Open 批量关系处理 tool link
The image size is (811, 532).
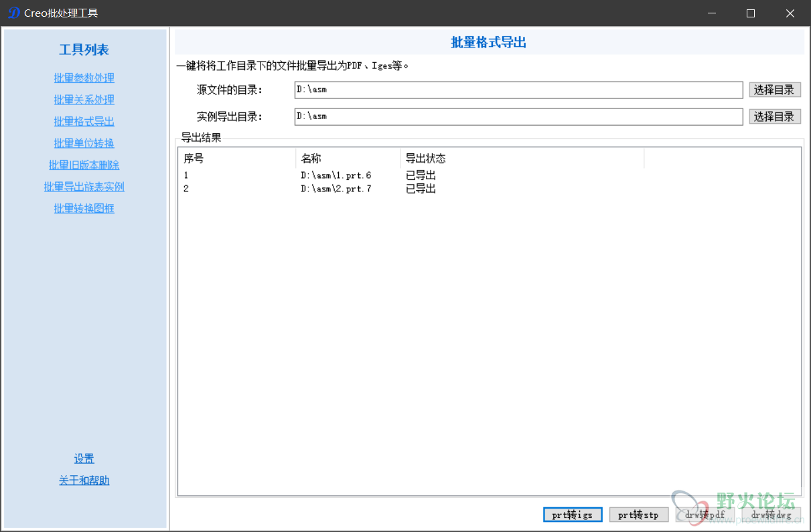[84, 100]
